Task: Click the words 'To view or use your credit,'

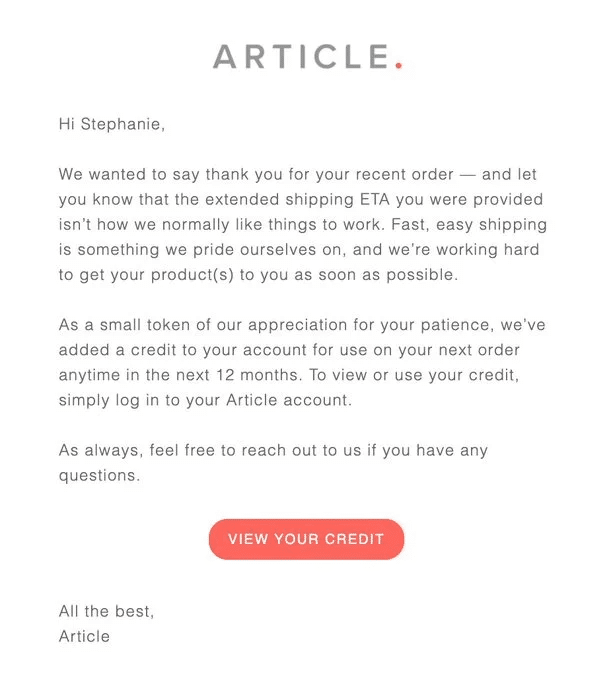Action: pyautogui.click(x=414, y=375)
